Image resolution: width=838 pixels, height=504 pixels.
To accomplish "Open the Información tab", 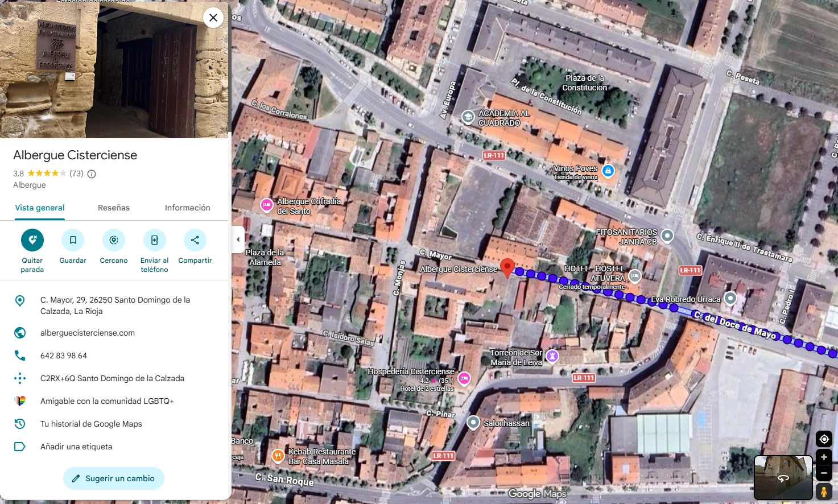I will point(188,208).
